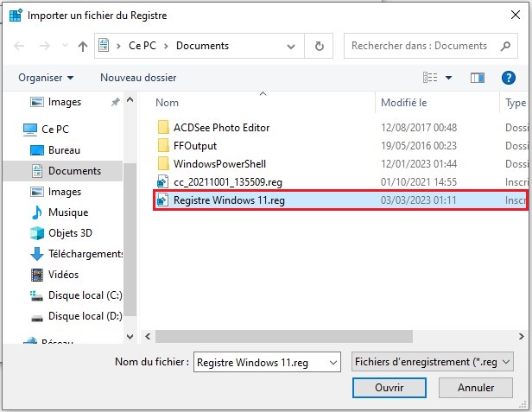Open Images under Ce PC

click(56, 192)
